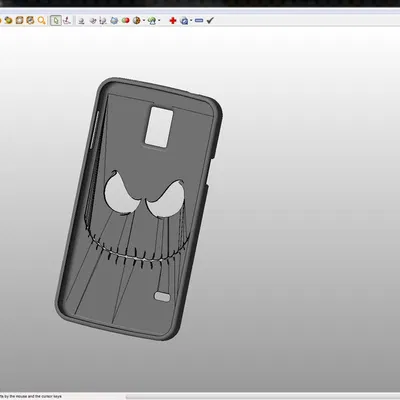Open dropdown arrow beside brown sphere icon
The height and width of the screenshot is (400, 400).
144,21
